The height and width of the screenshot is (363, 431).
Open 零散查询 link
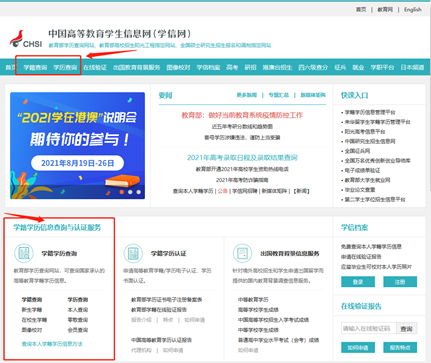click(x=78, y=320)
